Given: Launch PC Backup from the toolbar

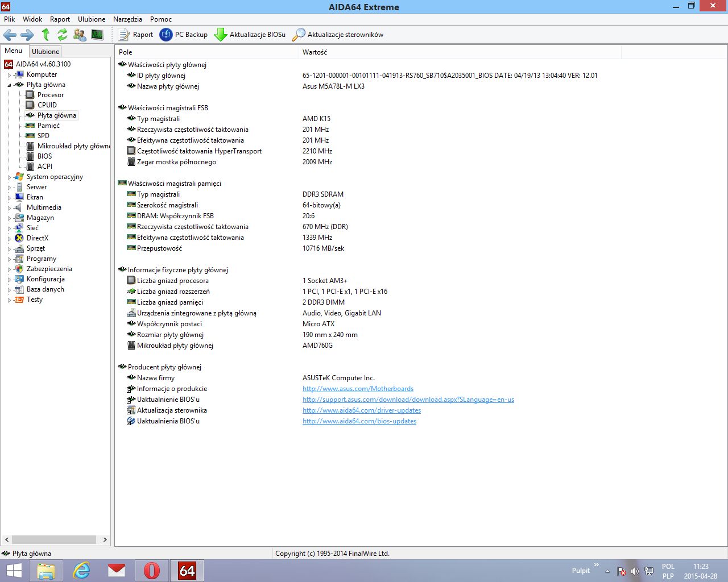Looking at the screenshot, I should [x=184, y=35].
